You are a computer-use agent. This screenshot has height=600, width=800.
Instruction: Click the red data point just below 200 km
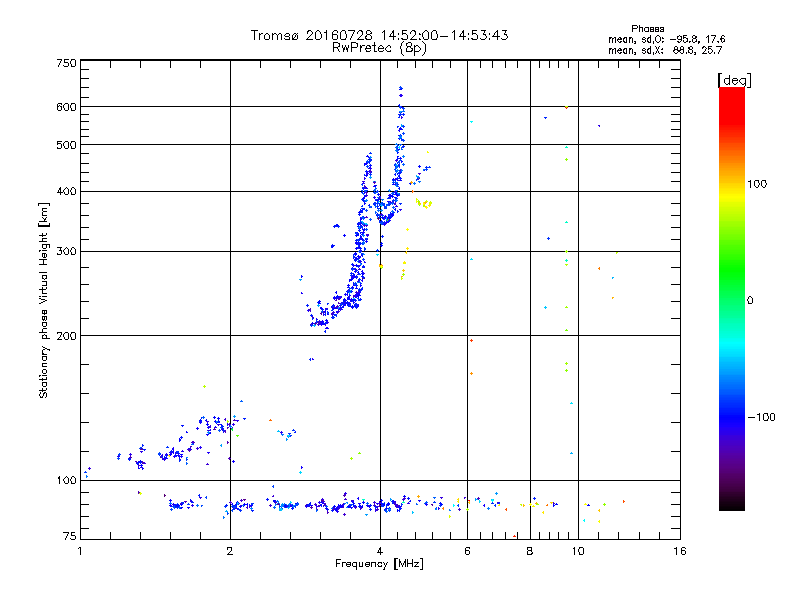pyautogui.click(x=471, y=340)
